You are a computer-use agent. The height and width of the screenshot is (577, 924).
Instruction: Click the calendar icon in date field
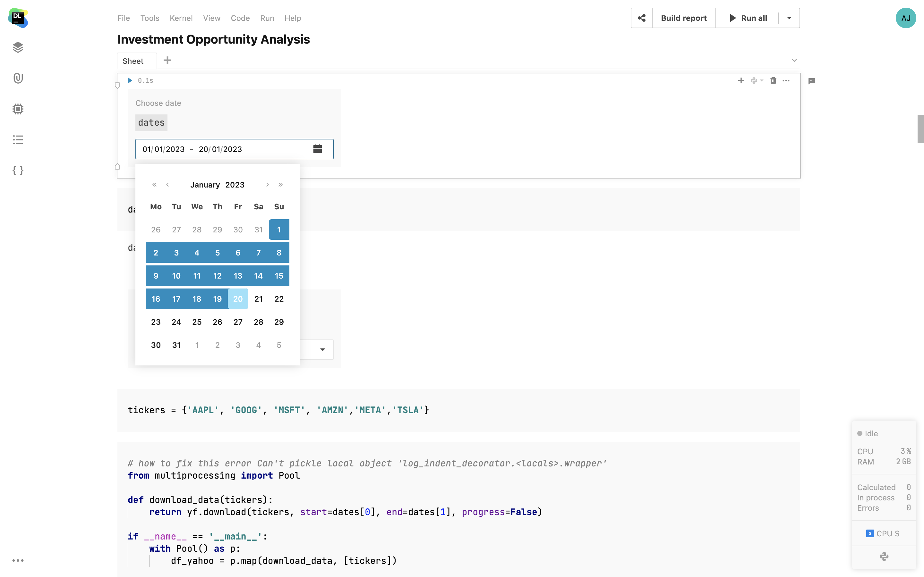[x=317, y=149]
